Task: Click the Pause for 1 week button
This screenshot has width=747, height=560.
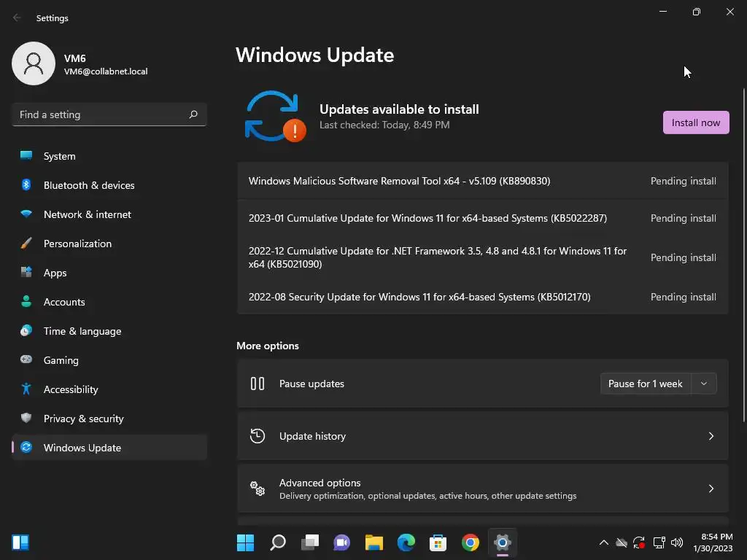Action: click(x=646, y=384)
